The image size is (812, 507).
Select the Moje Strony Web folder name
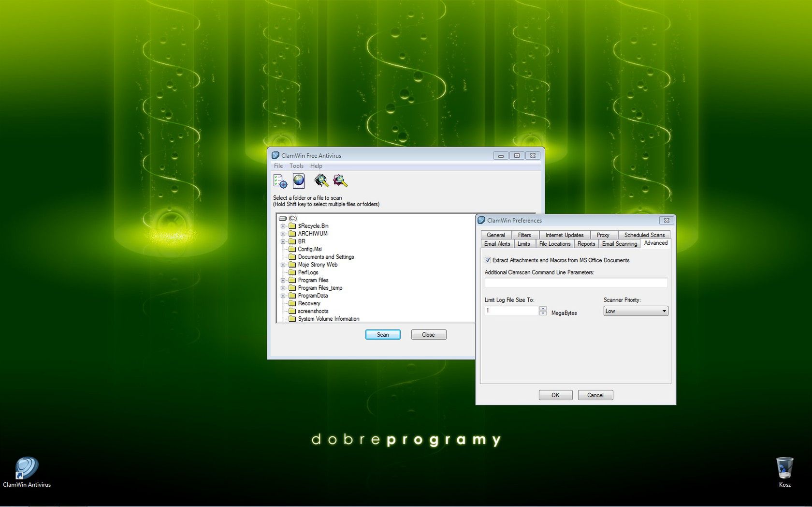318,265
